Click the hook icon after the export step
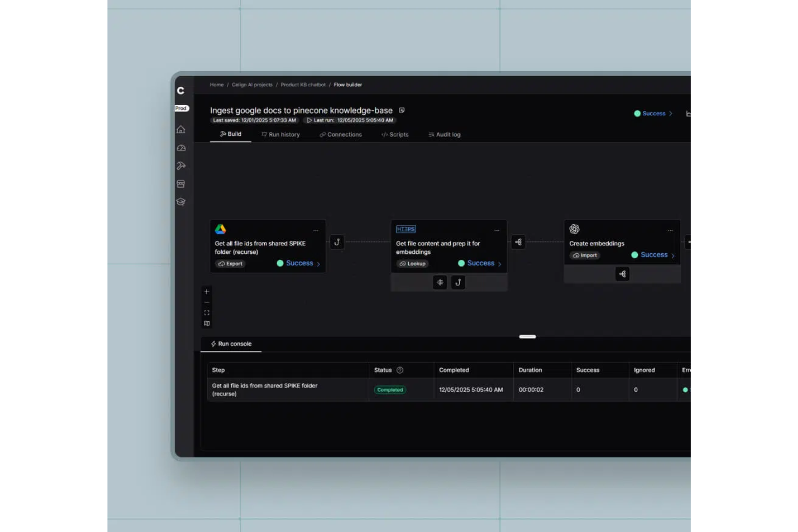This screenshot has height=532, width=798. tap(337, 242)
